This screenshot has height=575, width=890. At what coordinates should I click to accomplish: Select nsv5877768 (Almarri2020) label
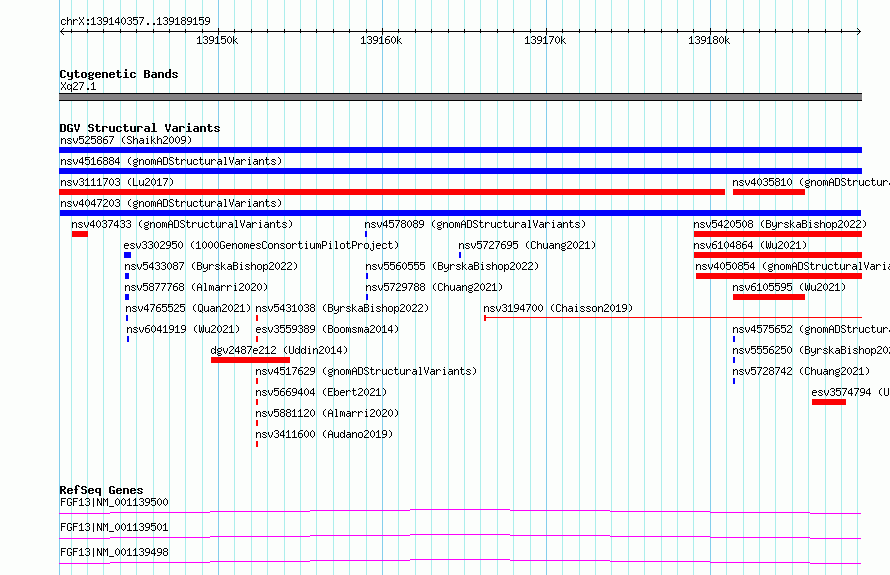point(196,287)
